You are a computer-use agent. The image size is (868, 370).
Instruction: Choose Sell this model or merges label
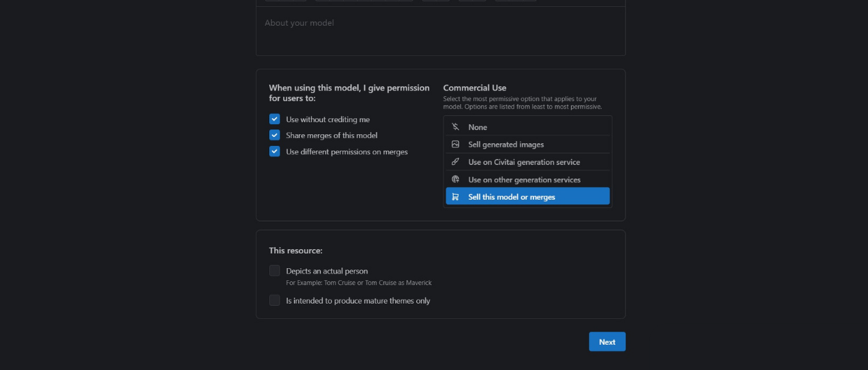pyautogui.click(x=512, y=197)
